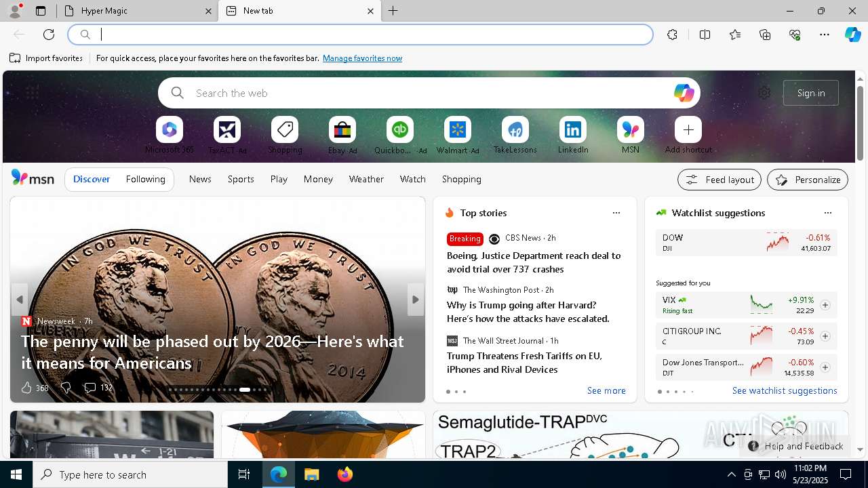Select the Discover tab
The height and width of the screenshot is (488, 868).
click(x=92, y=179)
